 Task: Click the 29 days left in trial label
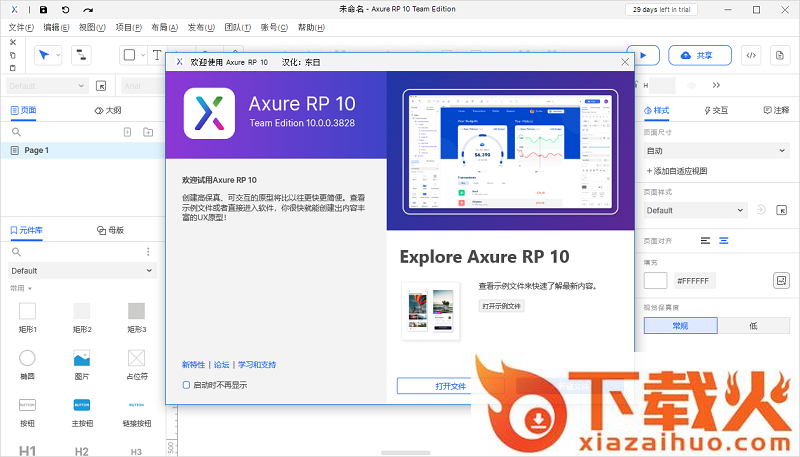coord(661,10)
